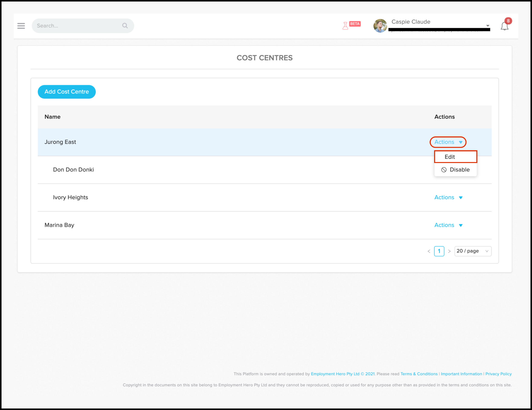This screenshot has height=410, width=532.
Task: Open the Terms & Conditions link
Action: [x=419, y=374]
